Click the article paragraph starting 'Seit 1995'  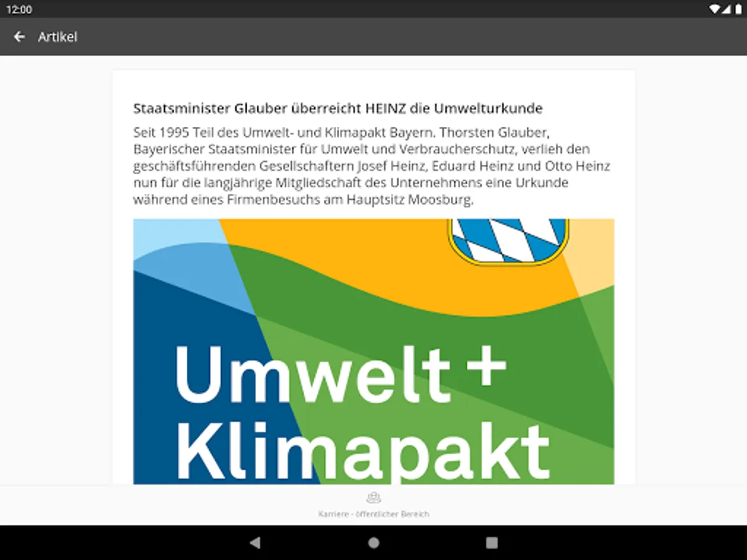tap(372, 166)
